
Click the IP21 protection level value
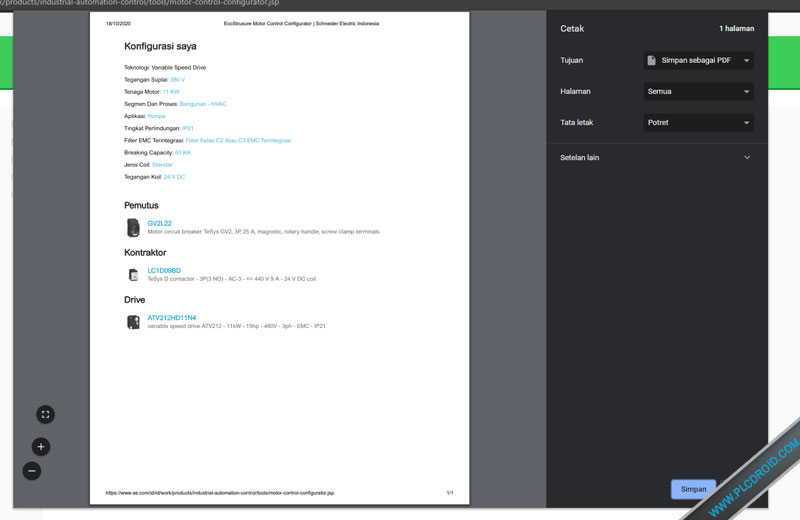(x=188, y=129)
